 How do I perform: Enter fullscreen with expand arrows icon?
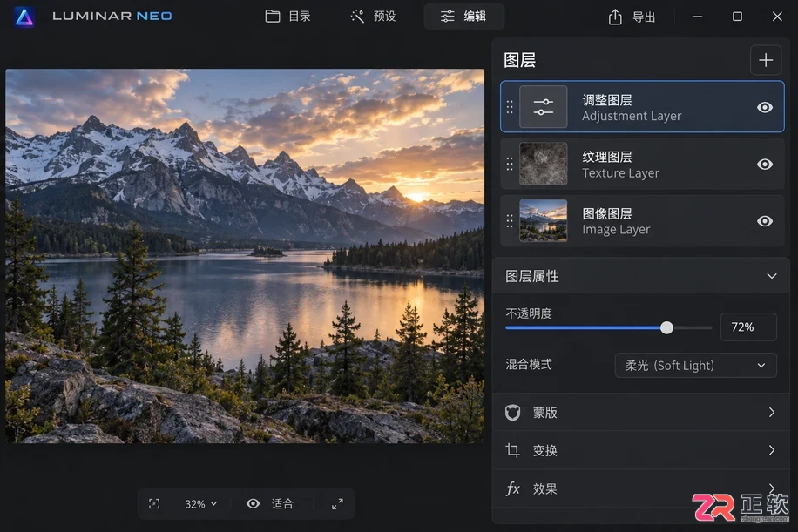coord(337,504)
